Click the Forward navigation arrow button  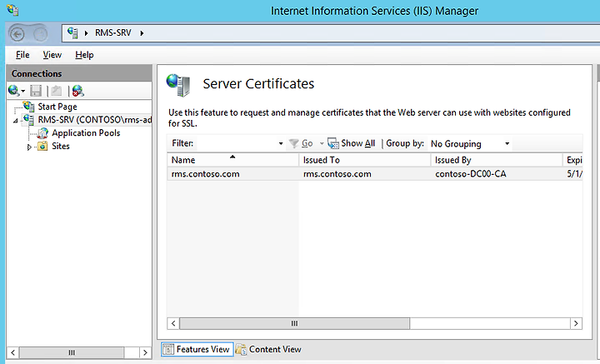click(x=40, y=34)
